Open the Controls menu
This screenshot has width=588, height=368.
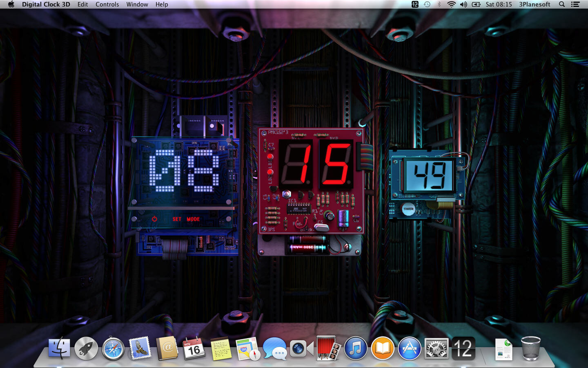[x=107, y=4]
